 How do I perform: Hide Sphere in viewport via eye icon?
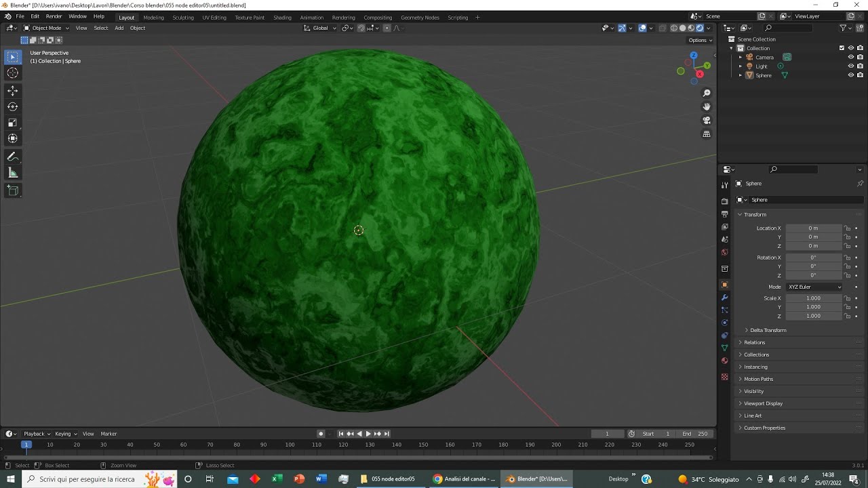tap(851, 75)
